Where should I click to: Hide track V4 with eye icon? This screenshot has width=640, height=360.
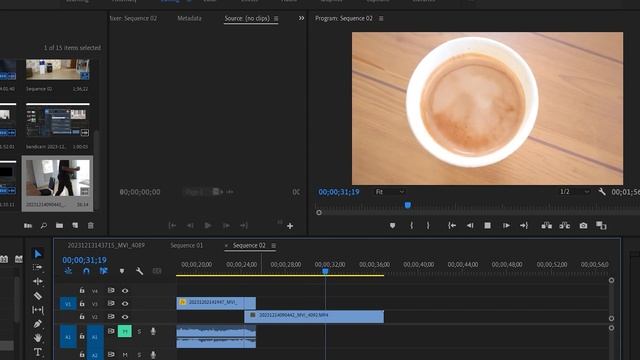pyautogui.click(x=125, y=291)
